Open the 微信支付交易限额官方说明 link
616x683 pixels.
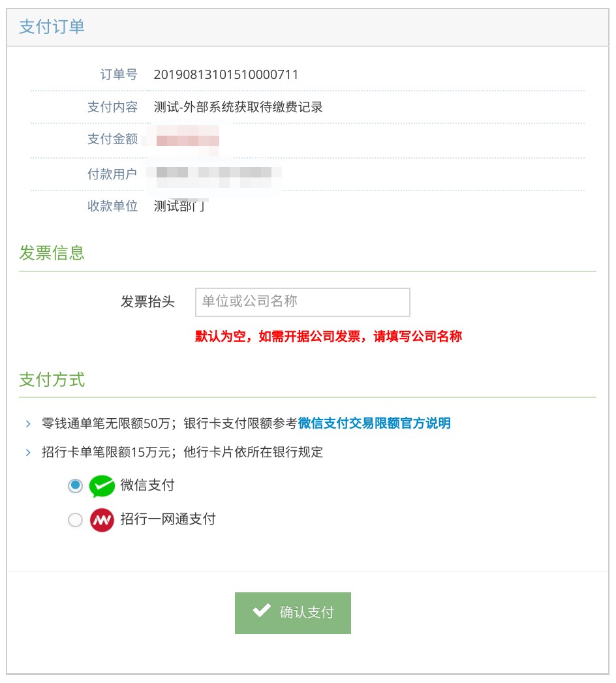(x=375, y=423)
